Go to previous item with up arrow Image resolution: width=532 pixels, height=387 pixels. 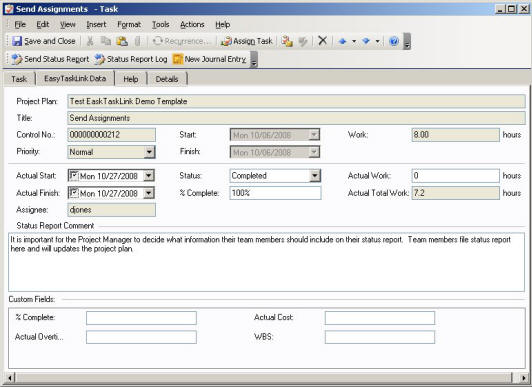click(343, 41)
